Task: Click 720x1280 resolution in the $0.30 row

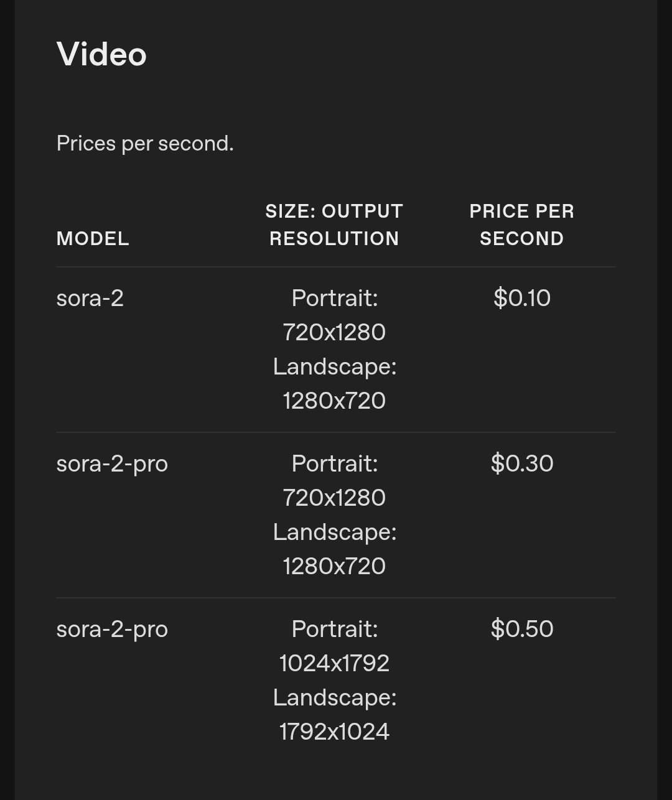Action: (334, 498)
